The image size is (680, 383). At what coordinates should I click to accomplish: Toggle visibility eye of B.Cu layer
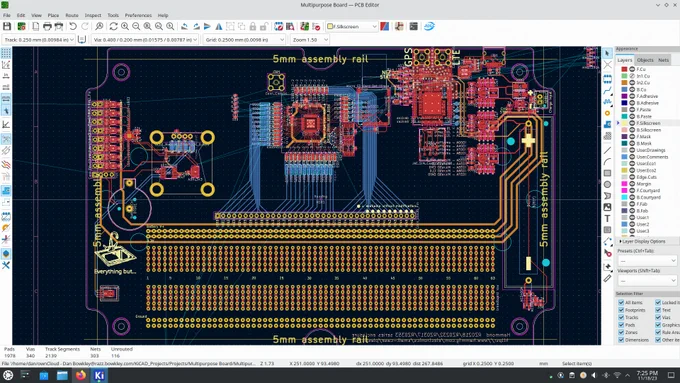(632, 89)
